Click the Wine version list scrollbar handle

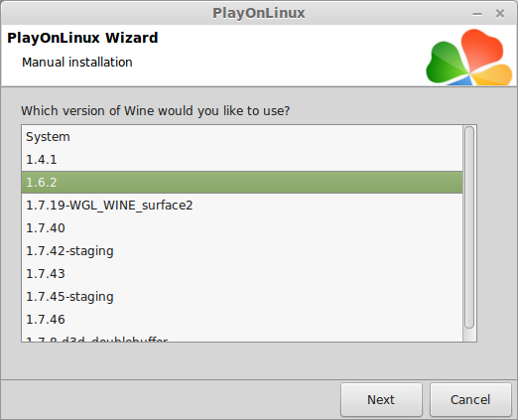[469, 227]
